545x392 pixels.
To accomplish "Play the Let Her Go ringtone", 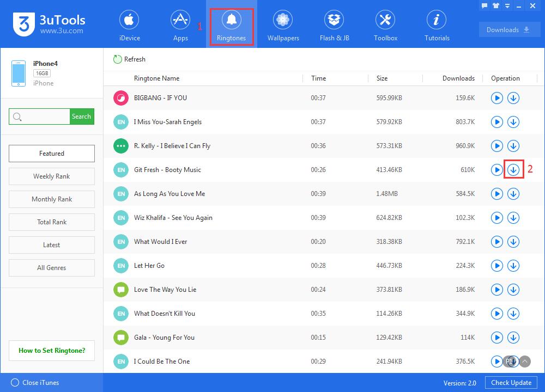I will point(497,266).
